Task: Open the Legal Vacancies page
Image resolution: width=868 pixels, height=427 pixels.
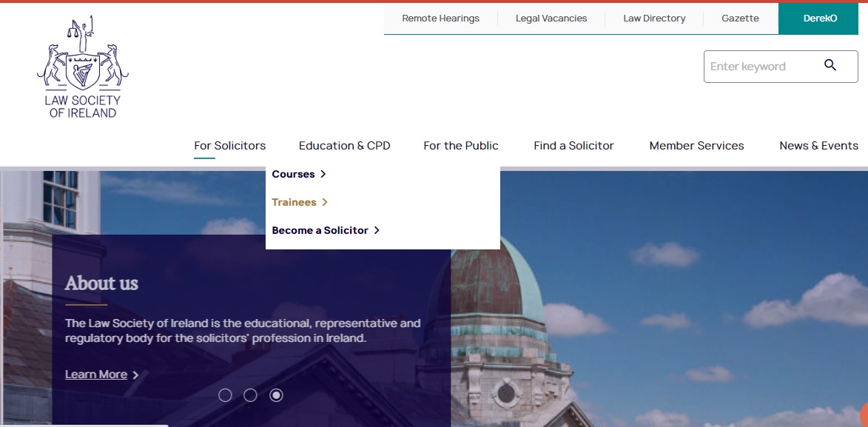Action: [551, 18]
